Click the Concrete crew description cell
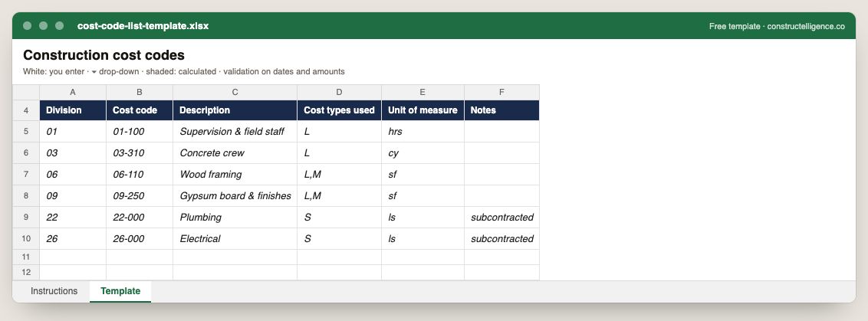Viewport: 868px width, 321px height. tap(235, 152)
